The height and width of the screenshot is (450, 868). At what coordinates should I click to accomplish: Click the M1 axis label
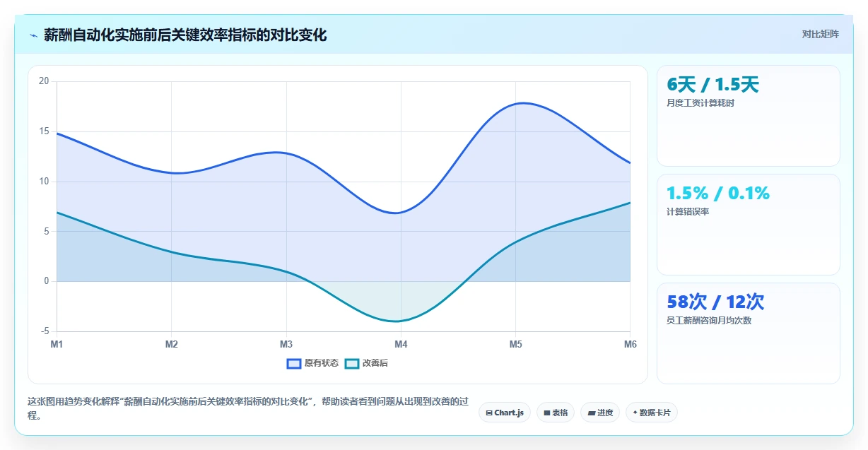point(57,345)
